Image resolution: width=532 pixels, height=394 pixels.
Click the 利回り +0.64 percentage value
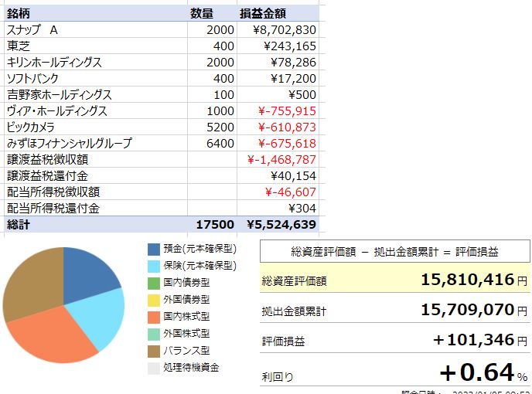pyautogui.click(x=477, y=373)
